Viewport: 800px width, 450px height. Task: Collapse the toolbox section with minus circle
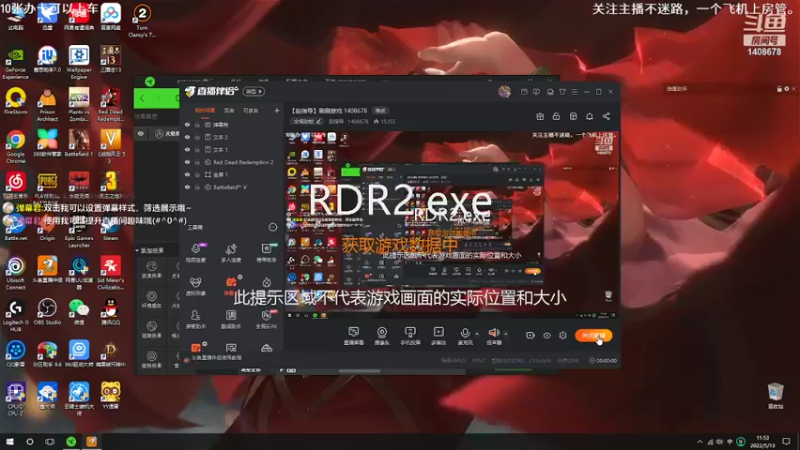tap(273, 227)
